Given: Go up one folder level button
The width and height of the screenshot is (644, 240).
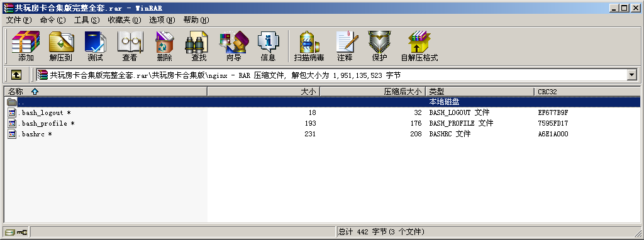Looking at the screenshot, I should pyautogui.click(x=16, y=75).
